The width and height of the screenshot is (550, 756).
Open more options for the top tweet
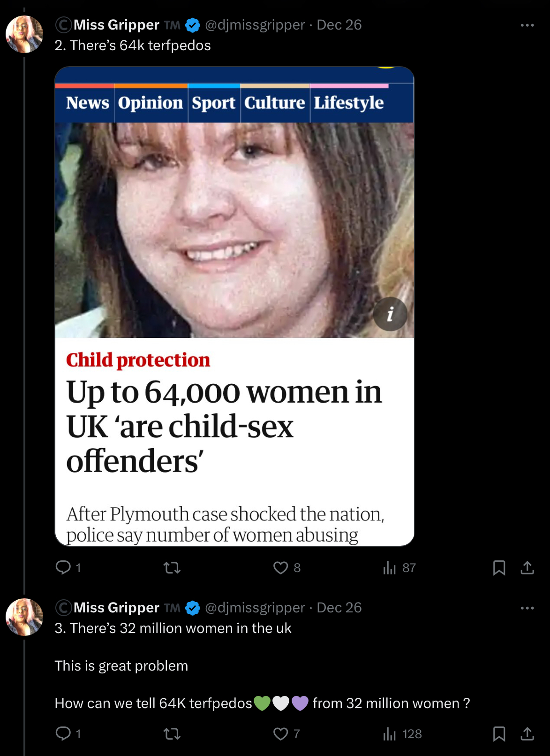click(x=527, y=25)
